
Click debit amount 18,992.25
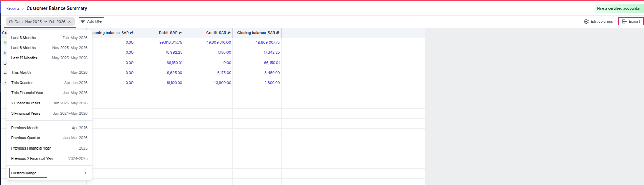(x=174, y=52)
